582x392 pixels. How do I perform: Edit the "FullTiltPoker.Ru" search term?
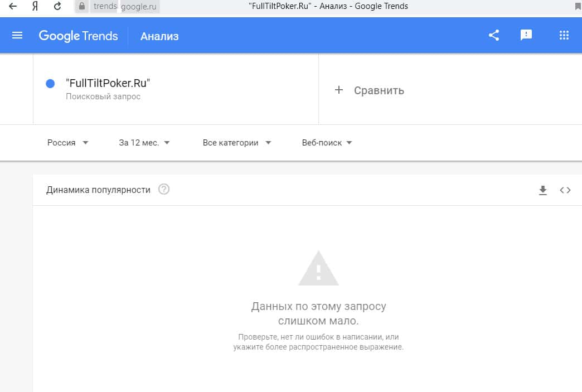coord(108,83)
